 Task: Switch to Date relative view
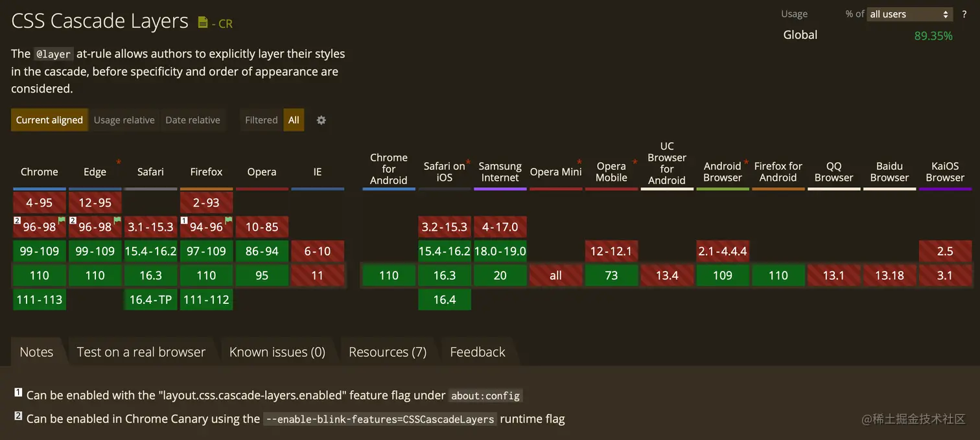pyautogui.click(x=192, y=120)
